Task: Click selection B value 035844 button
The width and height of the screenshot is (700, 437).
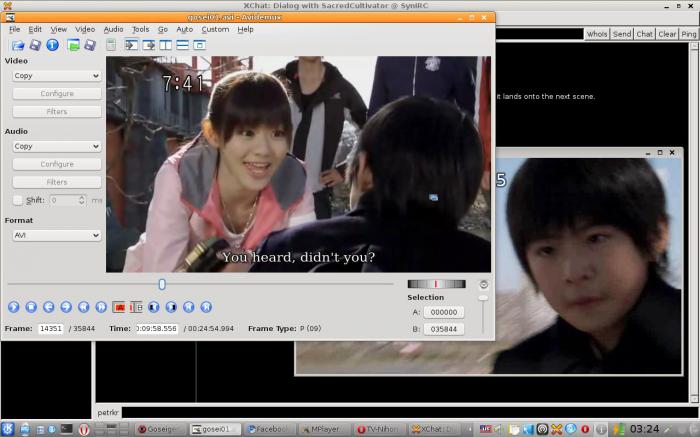Action: (444, 329)
